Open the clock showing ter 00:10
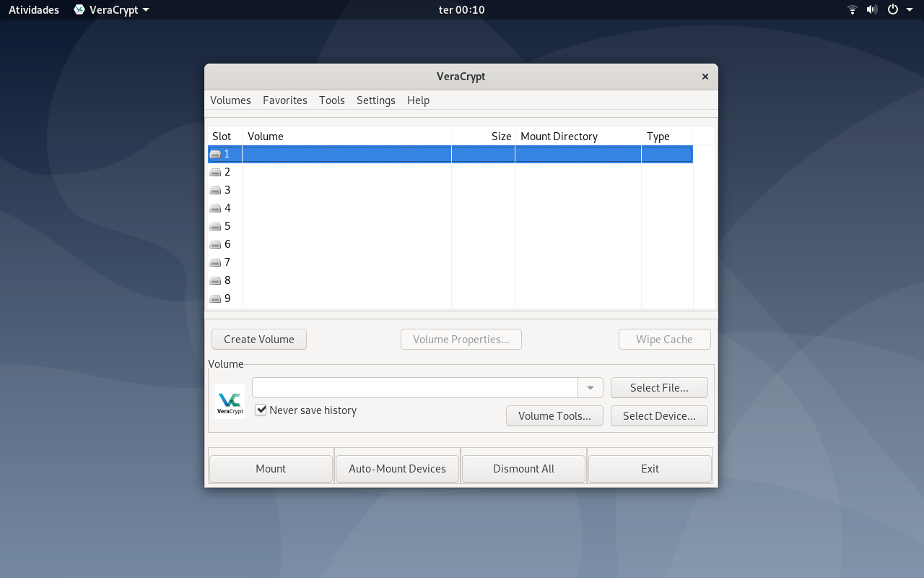924x578 pixels. 461,9
